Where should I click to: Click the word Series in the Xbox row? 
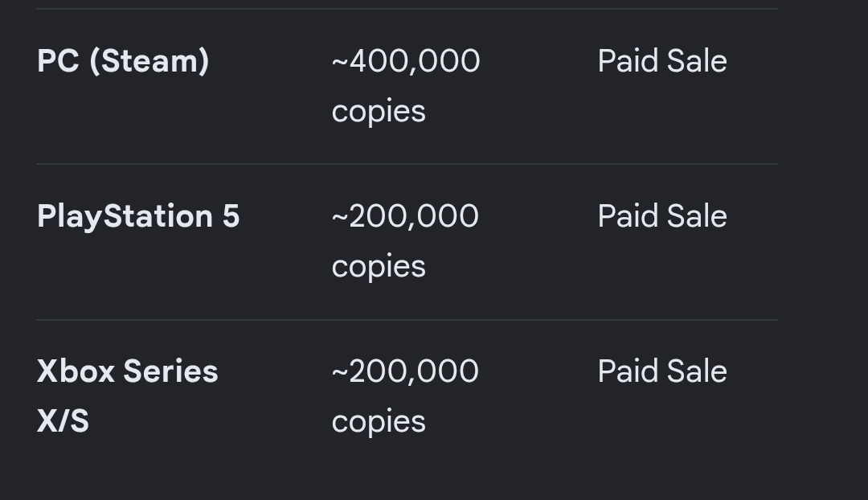(170, 371)
